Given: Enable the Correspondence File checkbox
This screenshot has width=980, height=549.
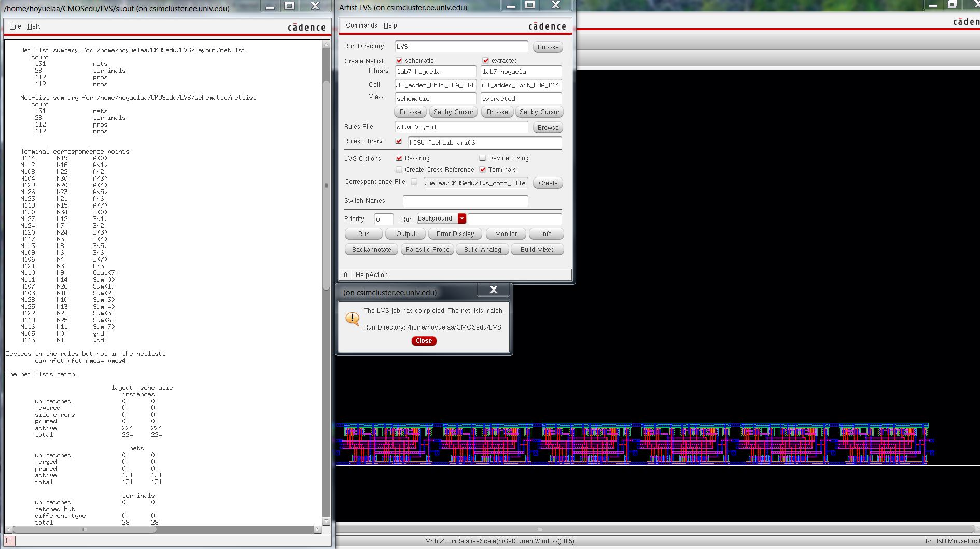Looking at the screenshot, I should click(x=414, y=182).
